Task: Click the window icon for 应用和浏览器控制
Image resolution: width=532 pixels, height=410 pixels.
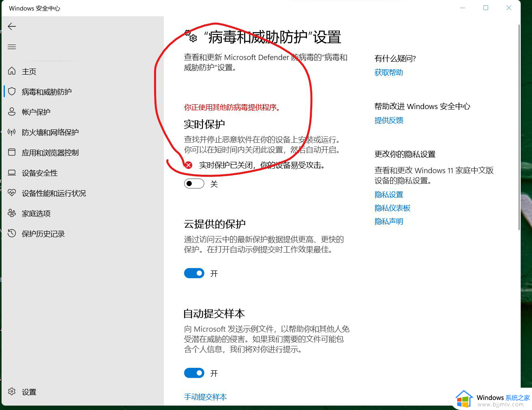Action: pos(12,152)
